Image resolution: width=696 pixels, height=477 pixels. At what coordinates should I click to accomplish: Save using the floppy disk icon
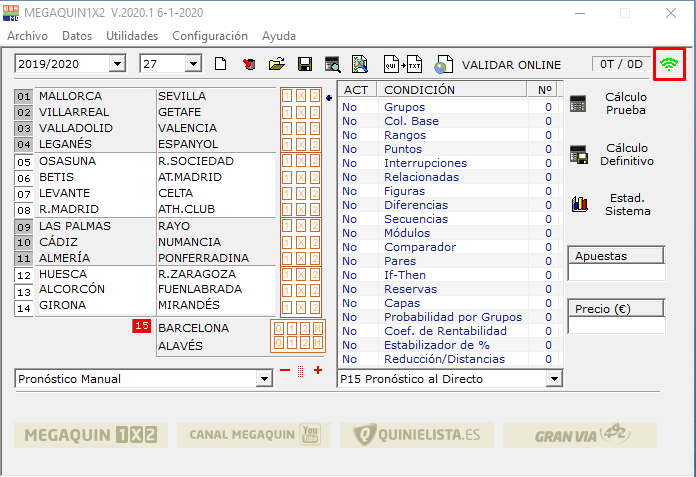[305, 64]
